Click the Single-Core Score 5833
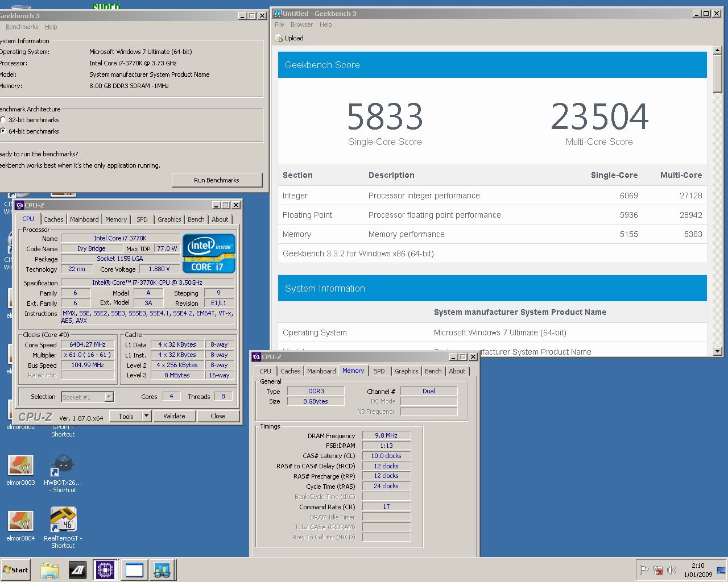Viewport: 728px width, 582px height. (x=385, y=117)
